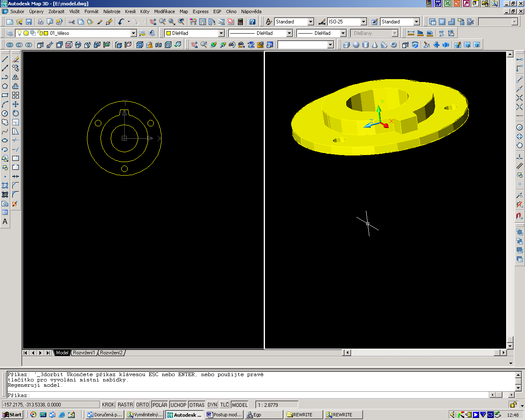This screenshot has width=525, height=420.
Task: Toggle KROK snap mode
Action: coord(108,405)
